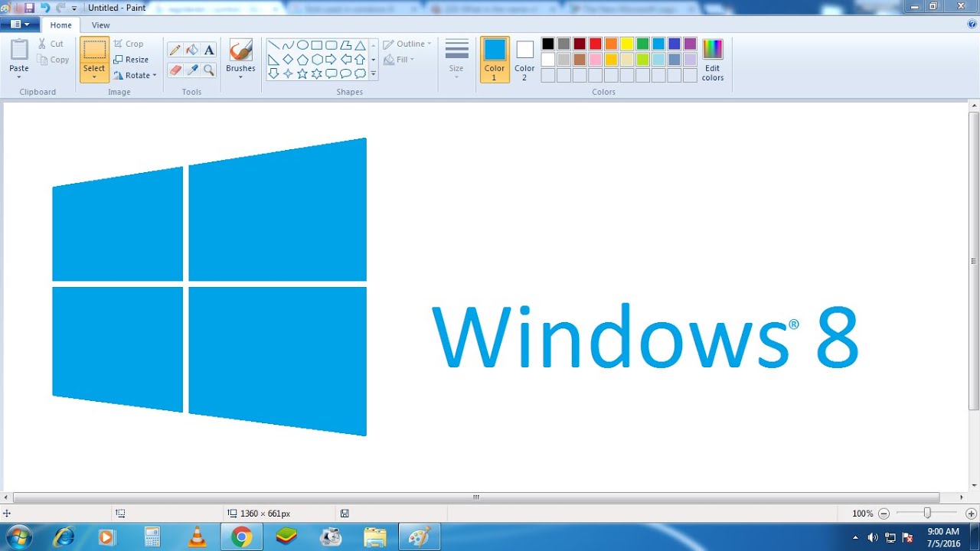This screenshot has height=551, width=980.
Task: Pick the Cloud callout shape
Action: [360, 74]
